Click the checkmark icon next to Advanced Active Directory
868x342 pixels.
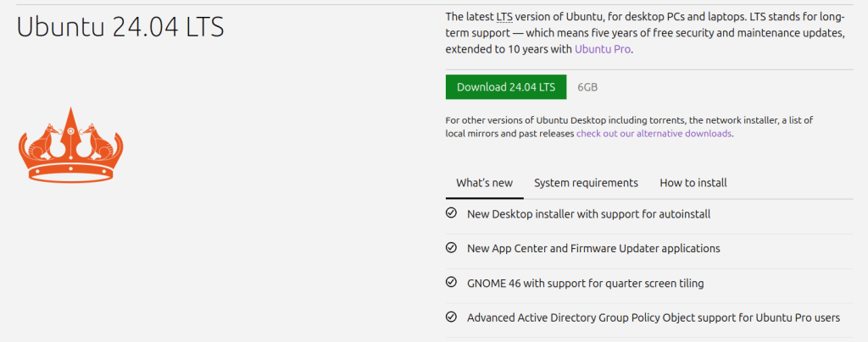(x=451, y=317)
